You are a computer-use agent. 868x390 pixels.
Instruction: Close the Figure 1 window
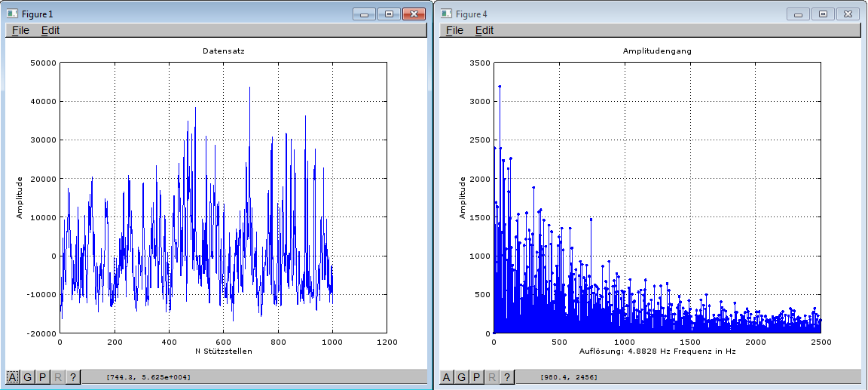[414, 14]
